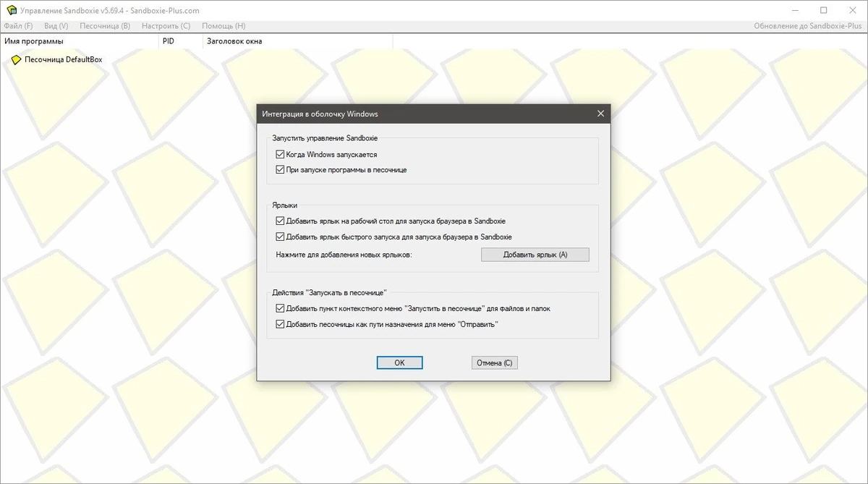Confirm the dialog with OK
This screenshot has width=868, height=484.
(399, 363)
